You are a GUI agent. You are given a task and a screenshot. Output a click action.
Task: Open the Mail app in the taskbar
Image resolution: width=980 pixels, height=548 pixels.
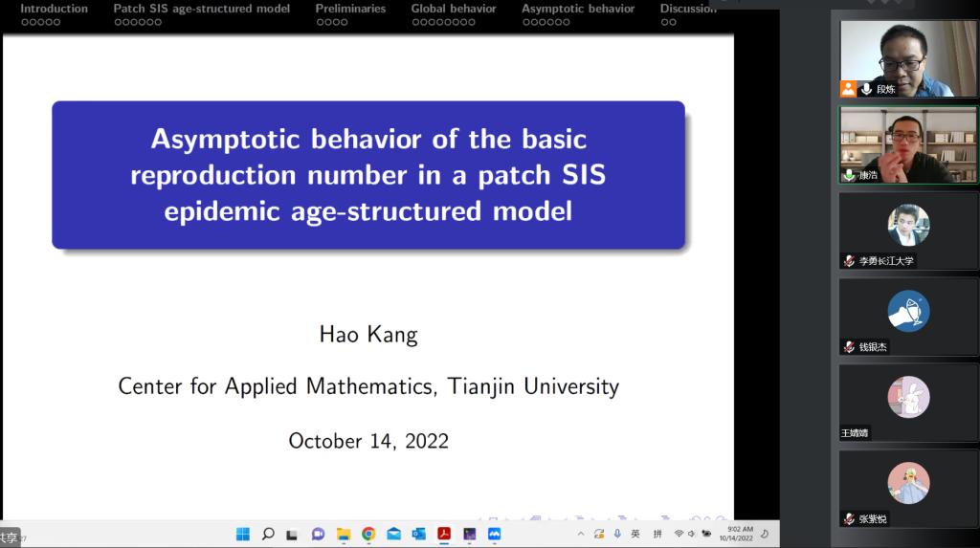tap(393, 534)
